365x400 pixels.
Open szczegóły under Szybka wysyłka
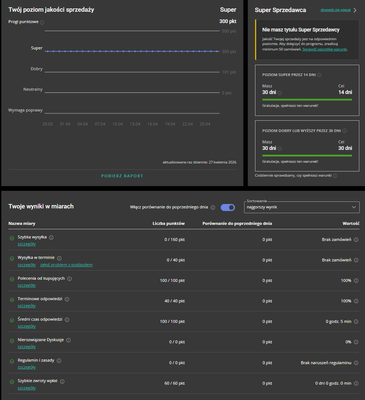pos(27,244)
